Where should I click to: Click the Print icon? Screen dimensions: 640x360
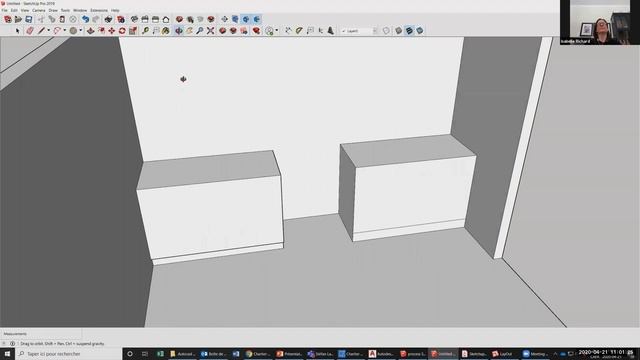[108, 19]
